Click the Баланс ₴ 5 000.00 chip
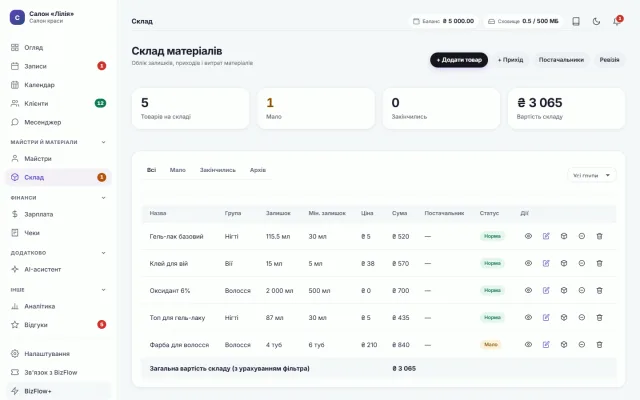 [443, 21]
